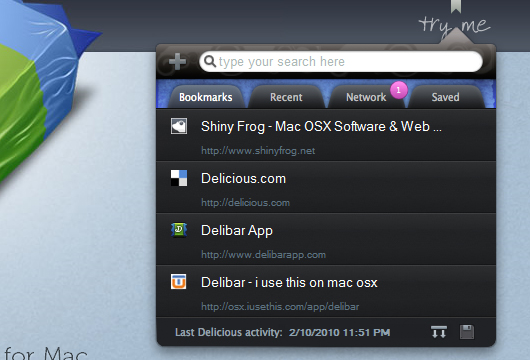Click the 'Last Delicious activity' status text

pos(228,332)
